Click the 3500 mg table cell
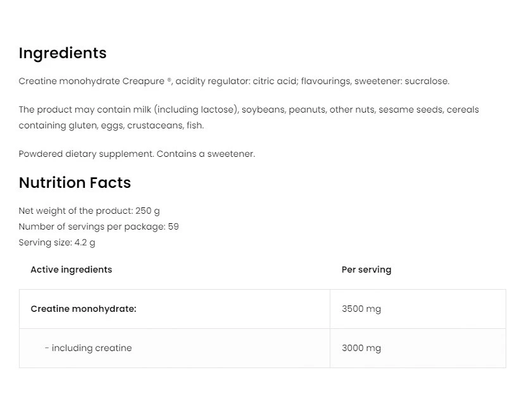This screenshot has height=420, width=524. click(x=361, y=309)
